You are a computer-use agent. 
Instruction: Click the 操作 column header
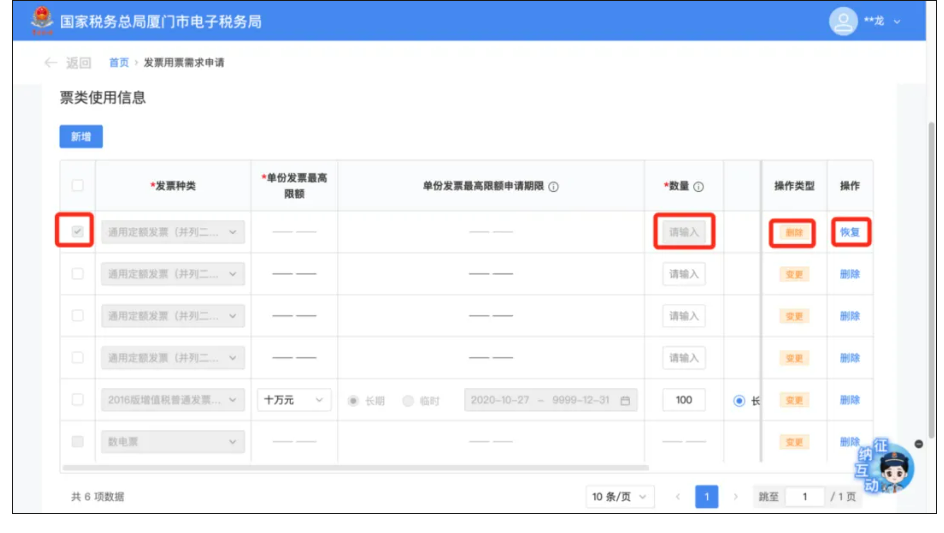[x=849, y=186]
